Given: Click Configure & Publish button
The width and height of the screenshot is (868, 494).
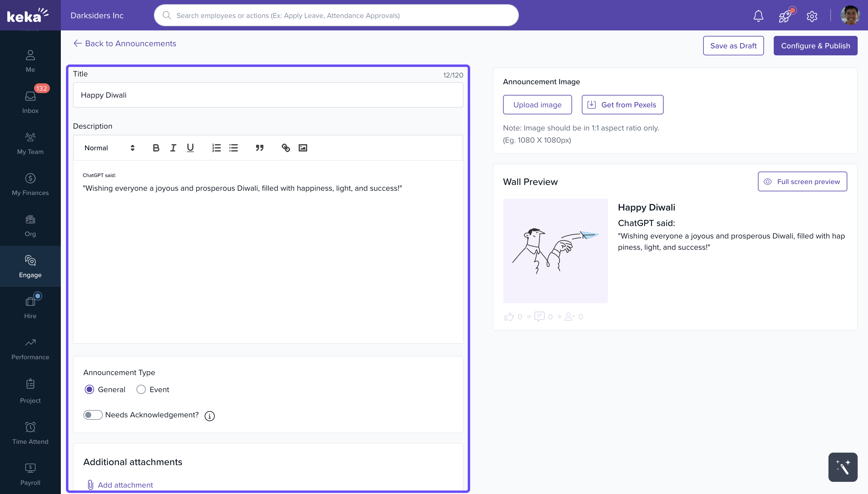Looking at the screenshot, I should [815, 46].
